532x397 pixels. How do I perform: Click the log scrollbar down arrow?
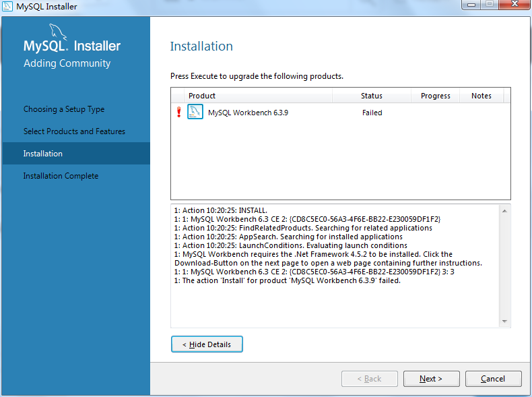504,322
